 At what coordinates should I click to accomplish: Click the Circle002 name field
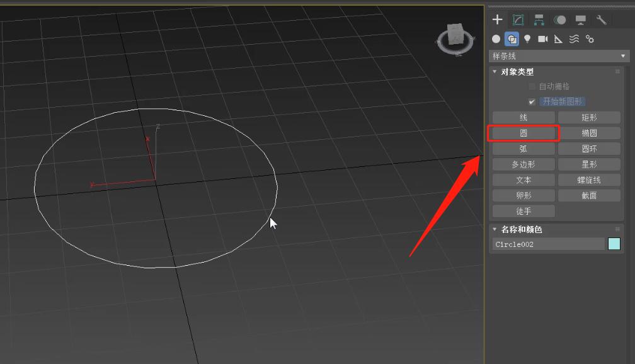coord(548,244)
